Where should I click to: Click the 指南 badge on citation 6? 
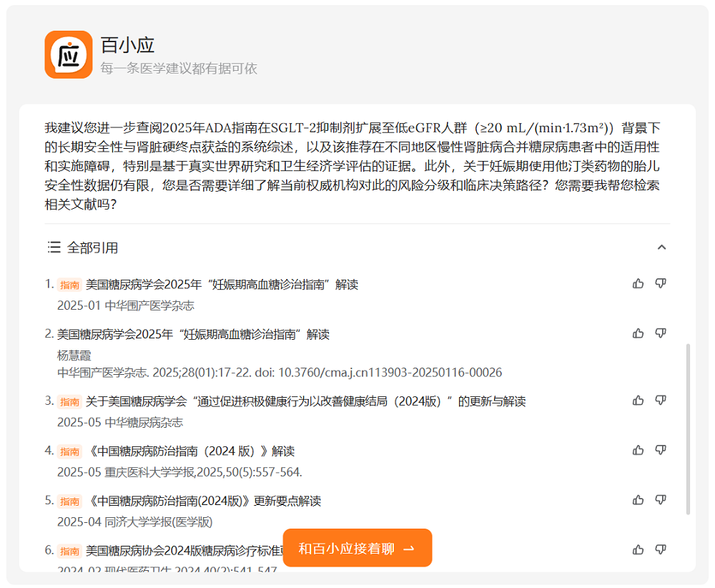coord(69,551)
